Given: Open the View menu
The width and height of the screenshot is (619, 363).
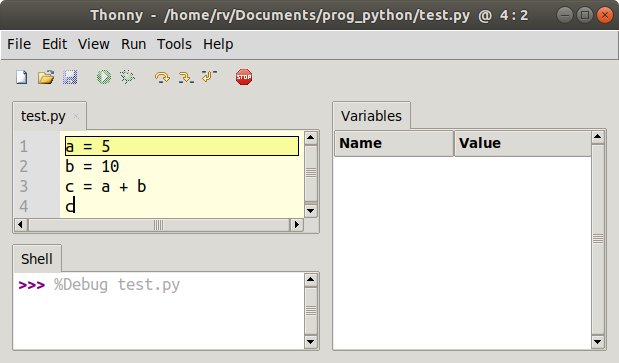Looking at the screenshot, I should (x=94, y=44).
